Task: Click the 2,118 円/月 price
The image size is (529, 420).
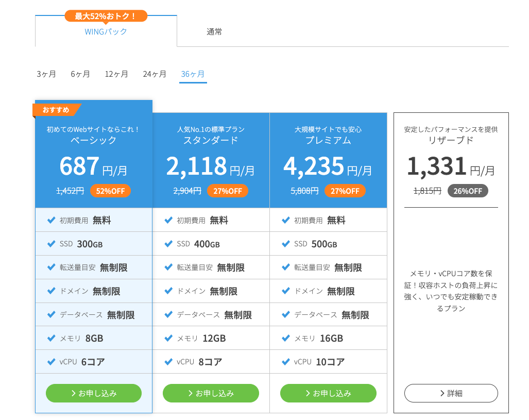Action: coord(211,166)
